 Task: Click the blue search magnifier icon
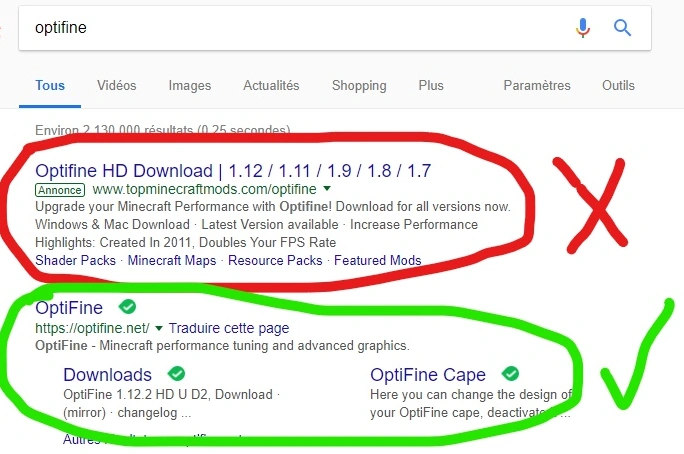pyautogui.click(x=623, y=28)
